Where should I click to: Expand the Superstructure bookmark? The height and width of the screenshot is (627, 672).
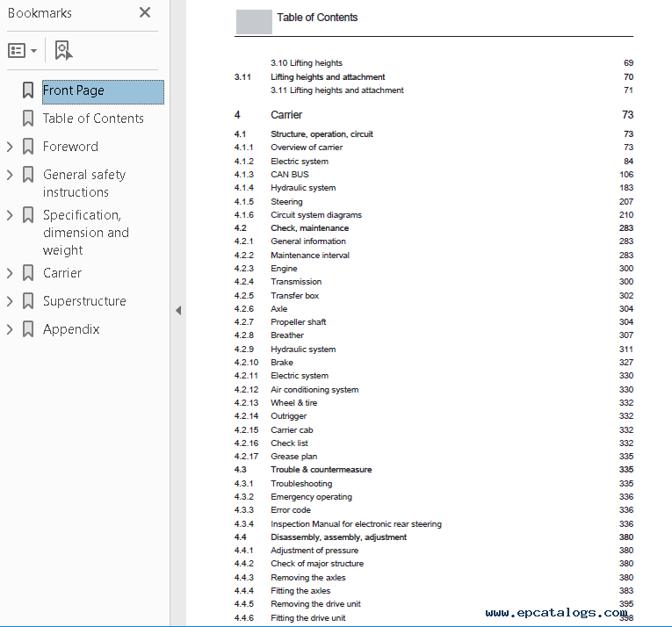click(10, 301)
